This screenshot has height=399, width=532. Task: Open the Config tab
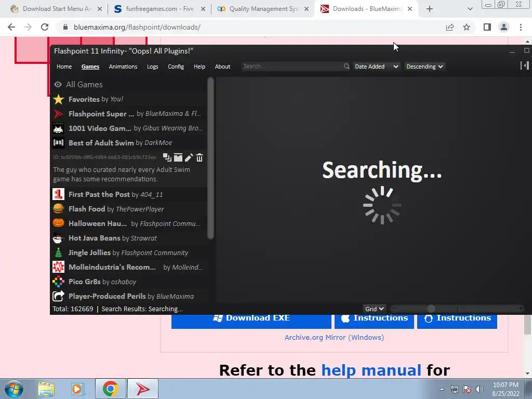coord(176,66)
